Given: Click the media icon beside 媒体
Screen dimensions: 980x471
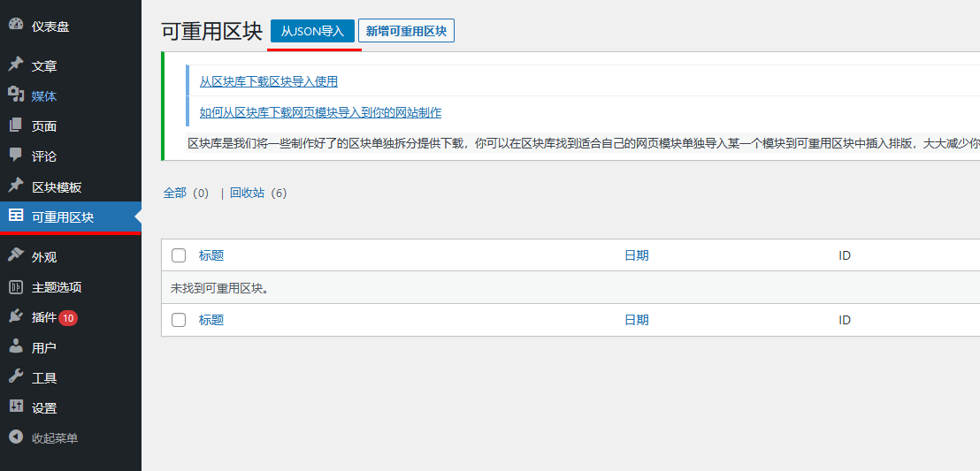Looking at the screenshot, I should pyautogui.click(x=16, y=95).
